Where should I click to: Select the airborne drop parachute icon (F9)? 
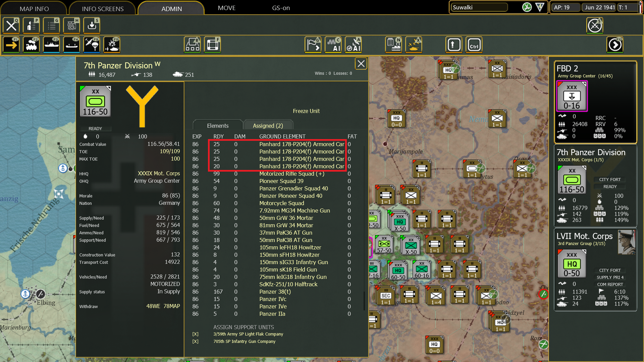pyautogui.click(x=92, y=45)
